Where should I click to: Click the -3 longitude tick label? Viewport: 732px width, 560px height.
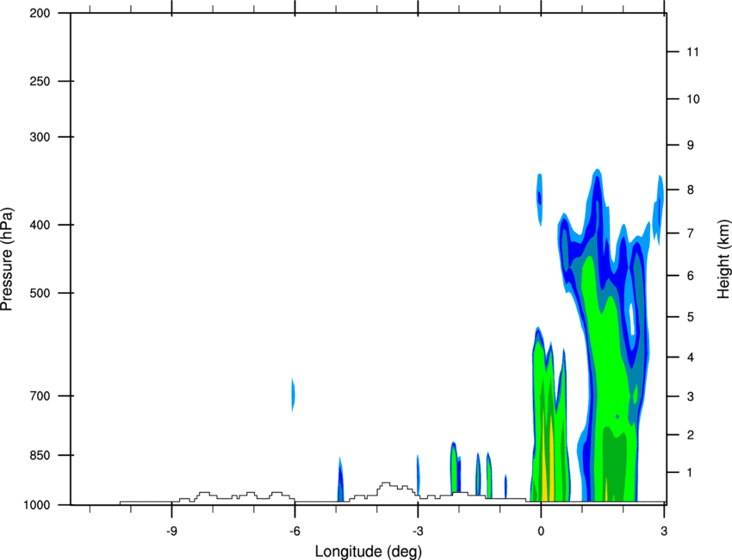(418, 531)
